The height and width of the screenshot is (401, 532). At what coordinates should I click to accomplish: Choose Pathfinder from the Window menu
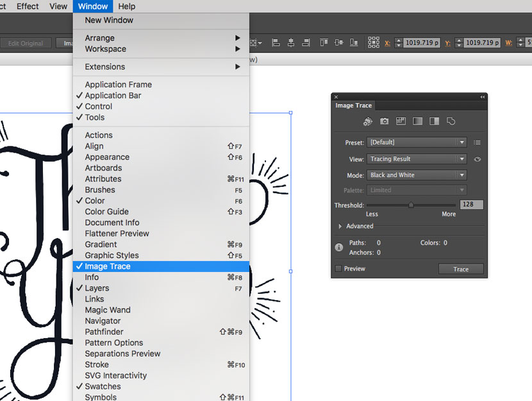tap(161, 332)
